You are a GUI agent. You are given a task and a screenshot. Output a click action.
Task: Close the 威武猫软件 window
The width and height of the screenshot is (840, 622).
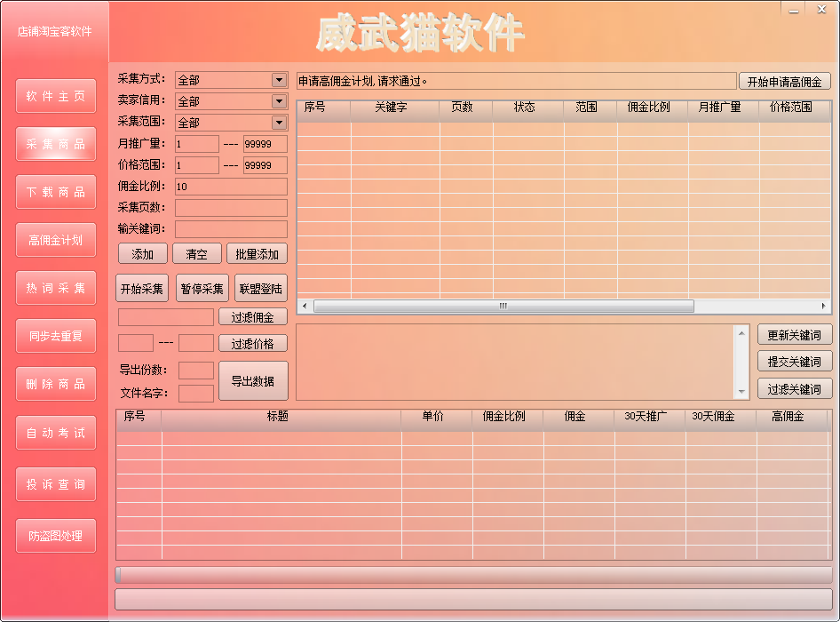pos(821,9)
